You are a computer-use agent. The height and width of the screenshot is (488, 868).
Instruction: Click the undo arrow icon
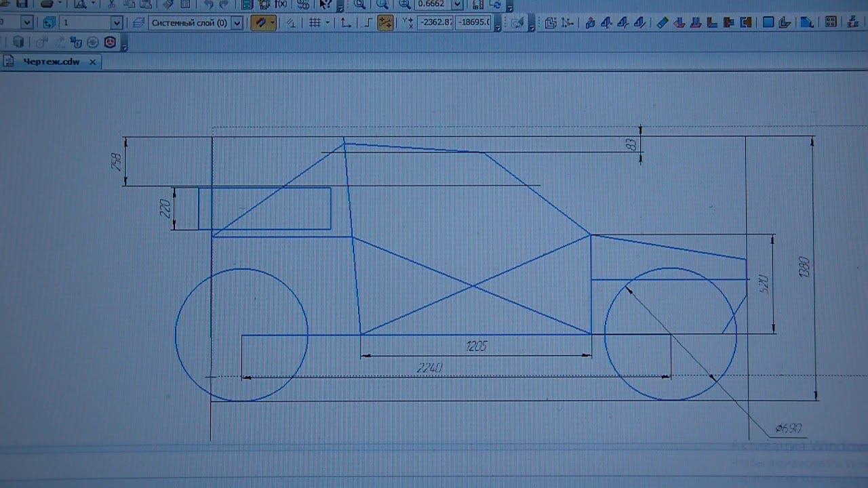[209, 4]
